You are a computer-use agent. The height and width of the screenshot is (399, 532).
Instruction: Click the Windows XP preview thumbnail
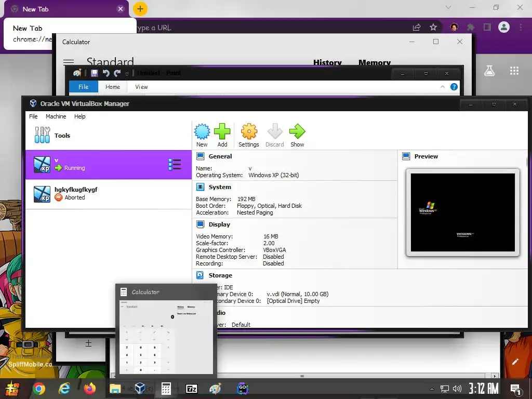[463, 212]
